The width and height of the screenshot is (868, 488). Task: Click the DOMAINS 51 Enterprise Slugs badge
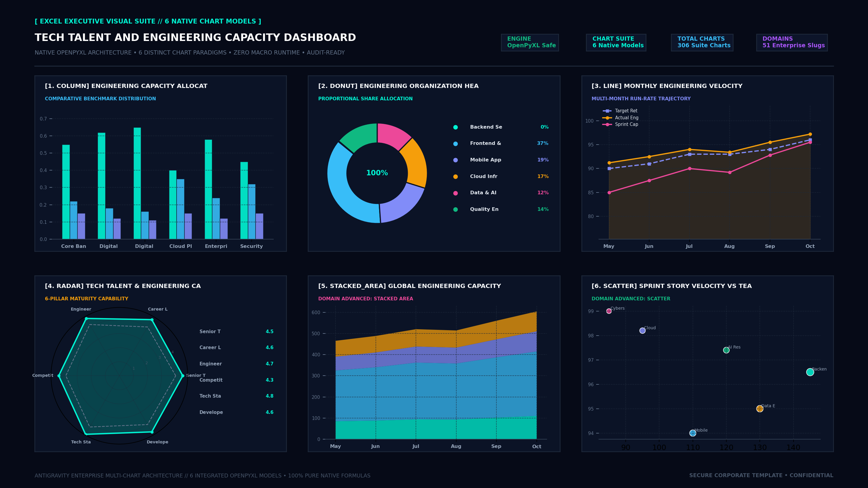coord(792,42)
